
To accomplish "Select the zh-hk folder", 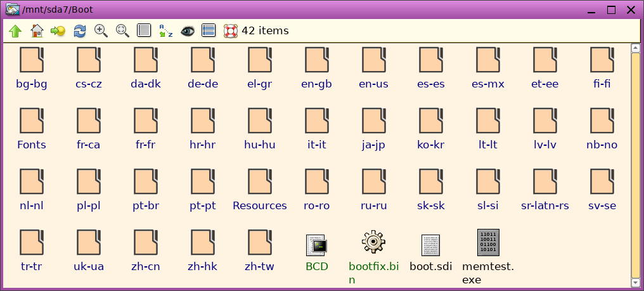I will point(203,250).
